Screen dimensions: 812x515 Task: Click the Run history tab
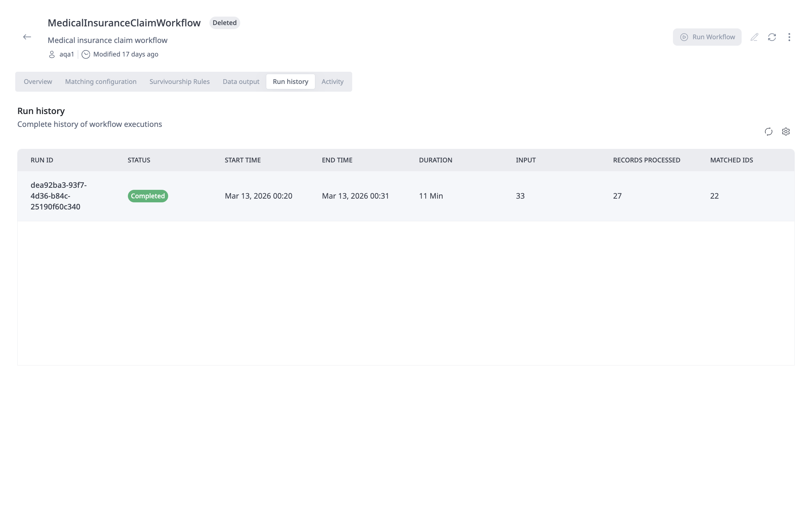pyautogui.click(x=290, y=82)
